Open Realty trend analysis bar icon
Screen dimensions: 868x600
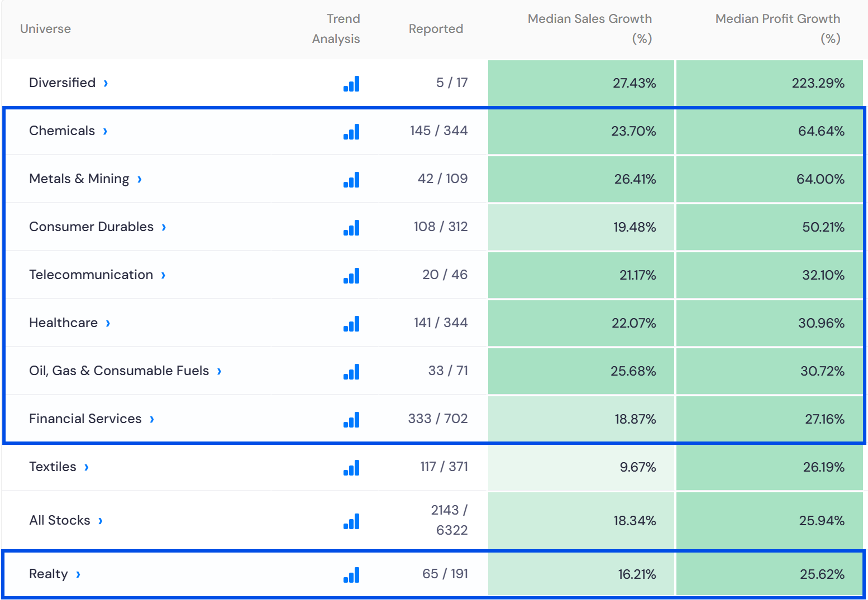click(351, 575)
